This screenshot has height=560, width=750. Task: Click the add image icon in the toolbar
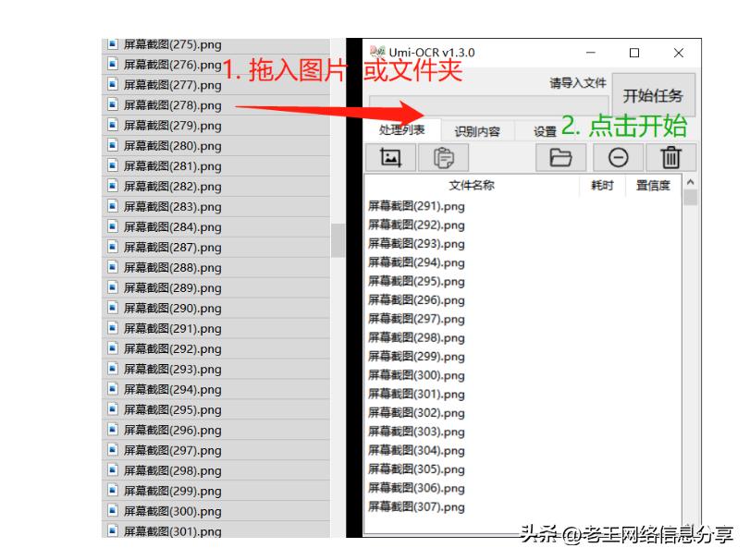390,157
